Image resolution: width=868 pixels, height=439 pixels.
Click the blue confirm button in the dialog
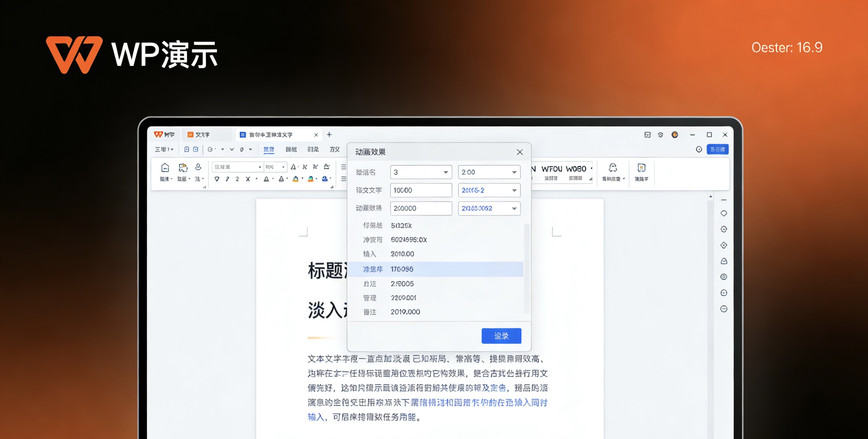[x=501, y=336]
